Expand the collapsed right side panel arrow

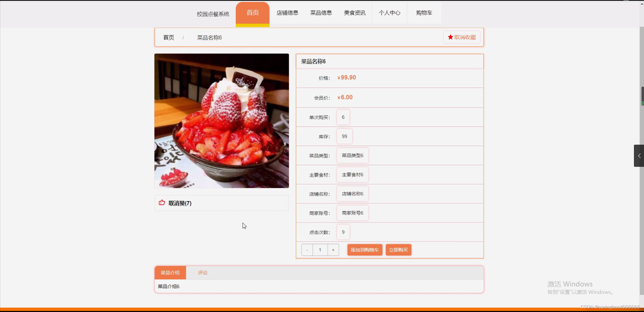click(x=639, y=156)
